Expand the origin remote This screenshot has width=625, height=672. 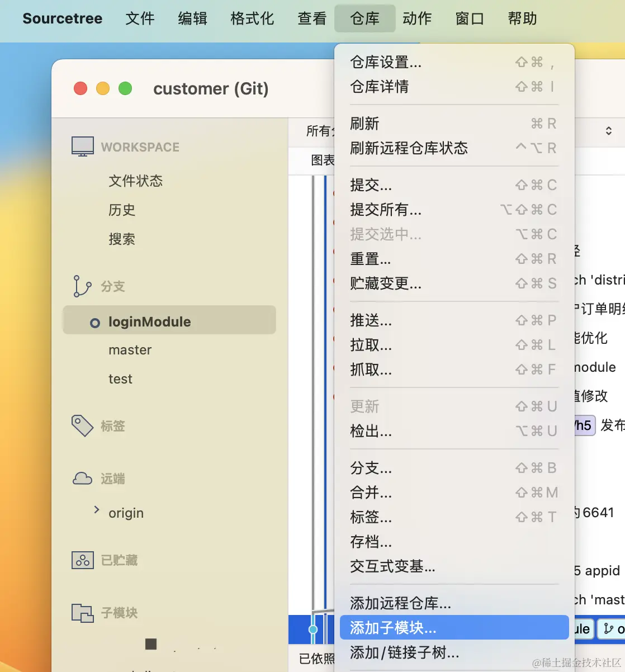point(97,509)
